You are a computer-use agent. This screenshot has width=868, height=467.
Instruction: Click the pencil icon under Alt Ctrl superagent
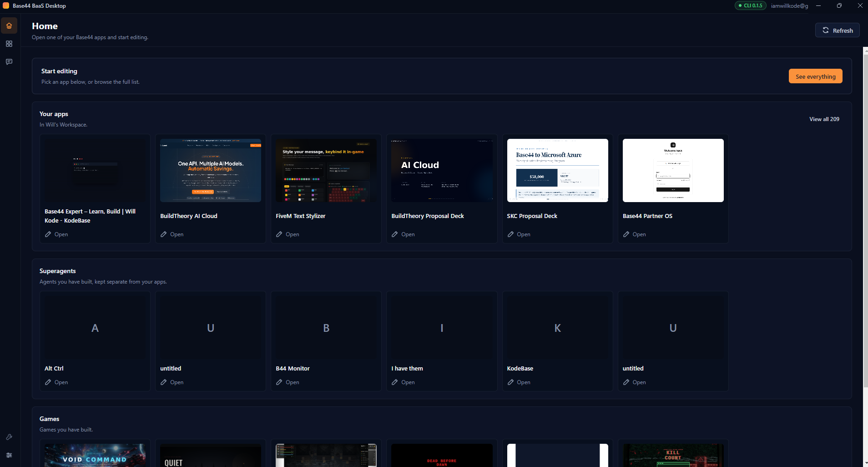(x=48, y=382)
